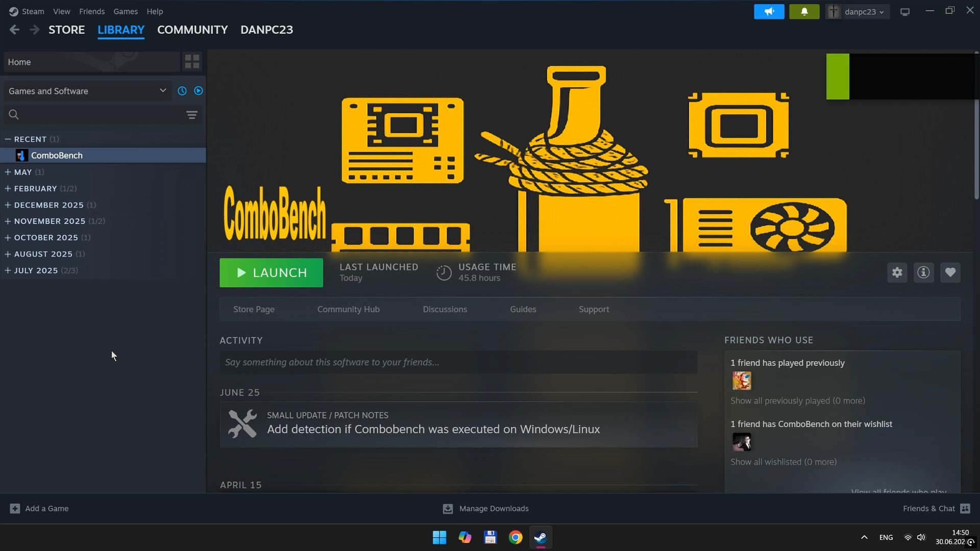
Task: Click the Manage Downloads icon
Action: (x=448, y=509)
